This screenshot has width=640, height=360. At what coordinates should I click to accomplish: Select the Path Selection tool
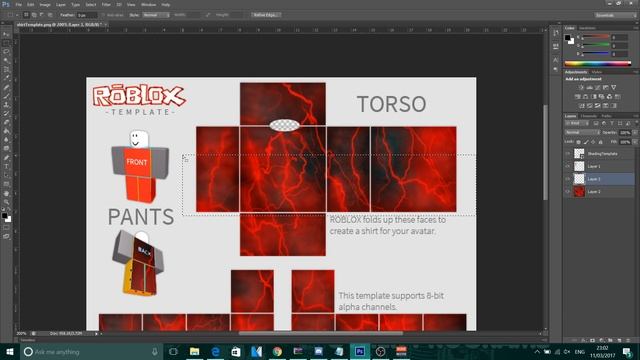coord(6,176)
